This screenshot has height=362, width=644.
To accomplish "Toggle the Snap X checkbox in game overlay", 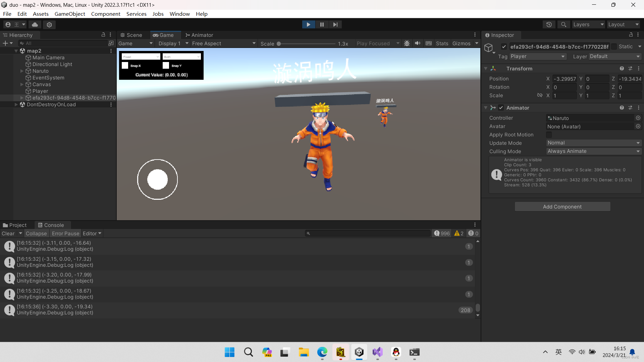I will click(125, 65).
